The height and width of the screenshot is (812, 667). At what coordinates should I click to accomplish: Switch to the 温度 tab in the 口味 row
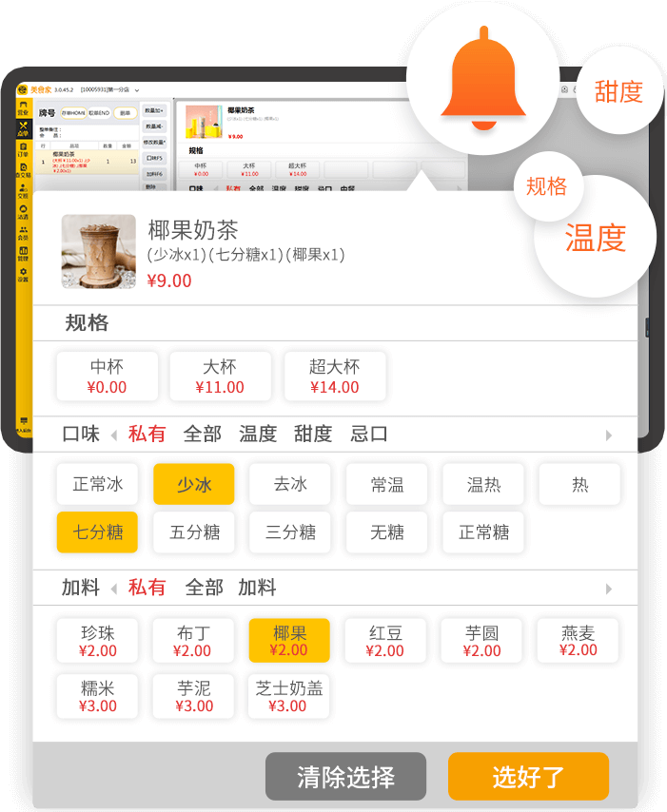[258, 434]
